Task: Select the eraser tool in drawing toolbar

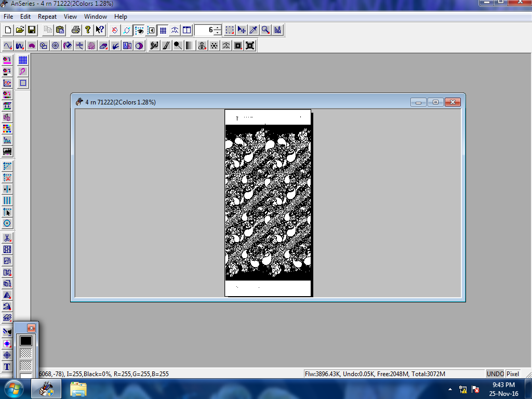Action: [103, 46]
